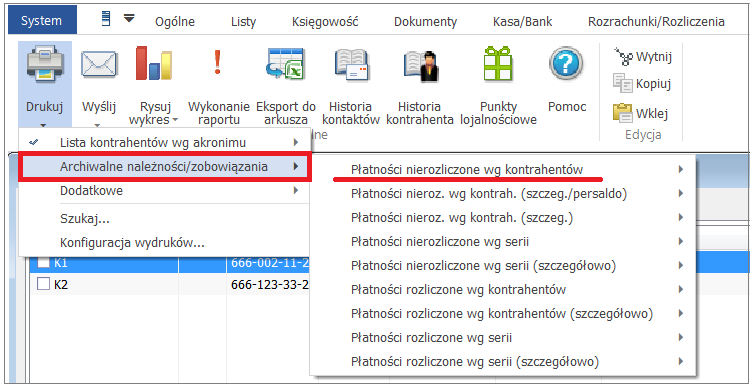Click the Wytnij scissors button
The image size is (753, 389).
coord(642,57)
